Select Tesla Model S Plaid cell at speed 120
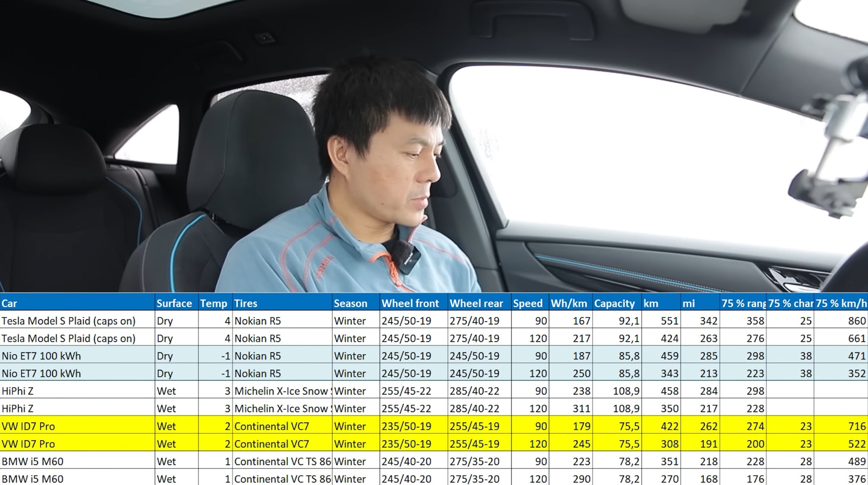This screenshot has width=868, height=485. (77, 338)
